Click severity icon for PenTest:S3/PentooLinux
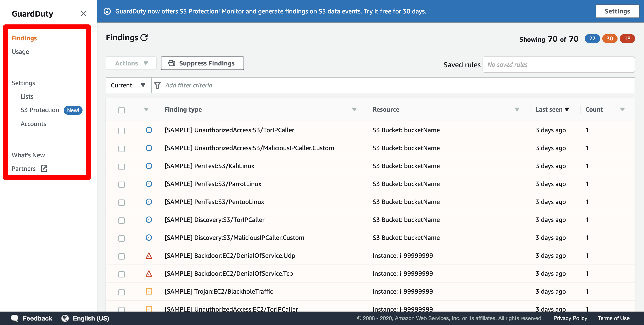 [x=149, y=201]
